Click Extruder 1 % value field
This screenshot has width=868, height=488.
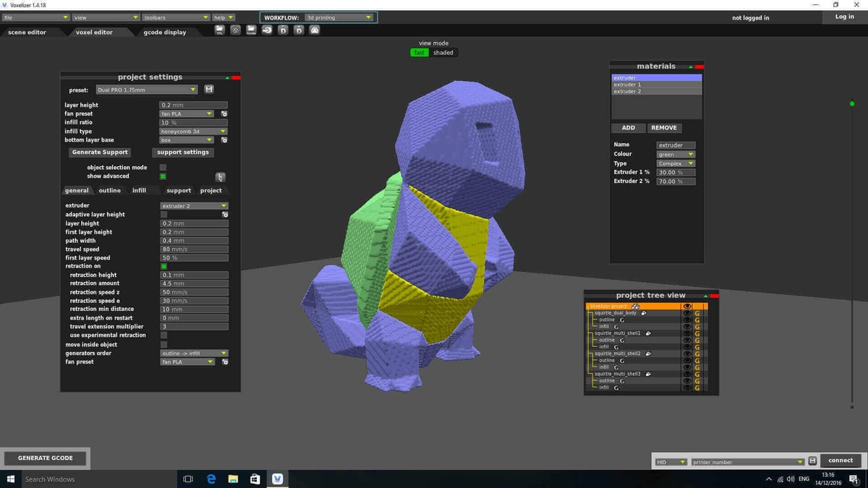pyautogui.click(x=676, y=173)
